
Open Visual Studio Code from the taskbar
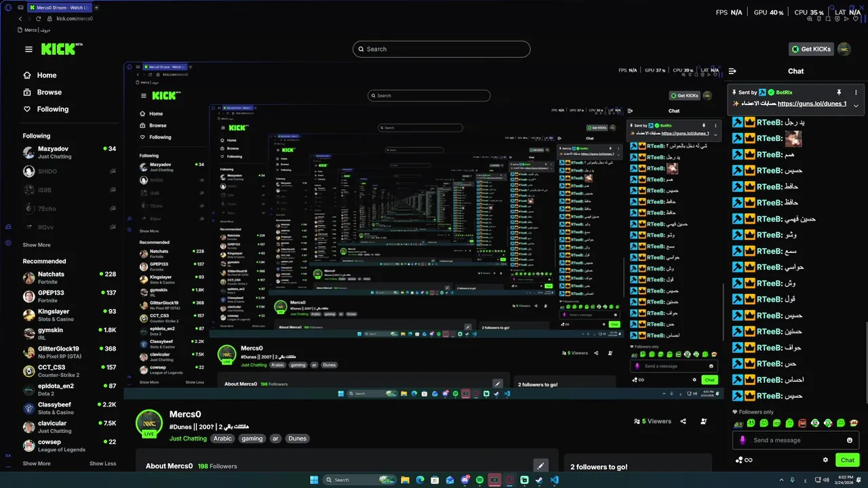[x=554, y=480]
